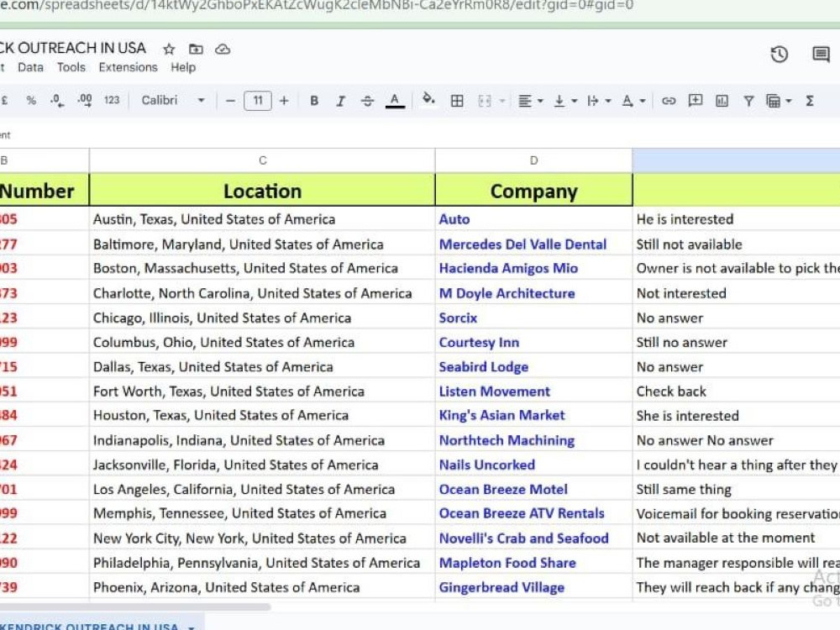Insert a link
The height and width of the screenshot is (630, 840).
pos(668,101)
